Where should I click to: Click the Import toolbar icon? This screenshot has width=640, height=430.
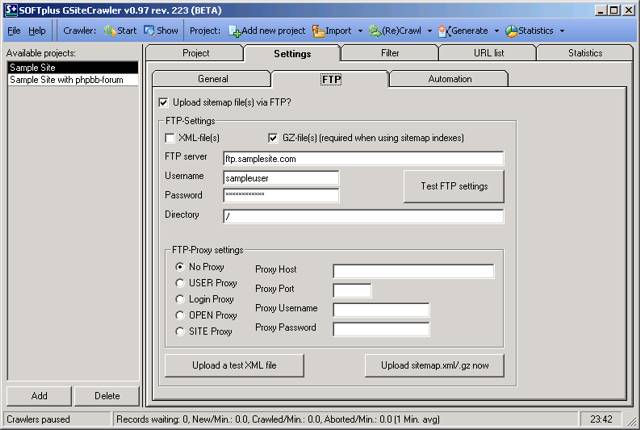(318, 31)
